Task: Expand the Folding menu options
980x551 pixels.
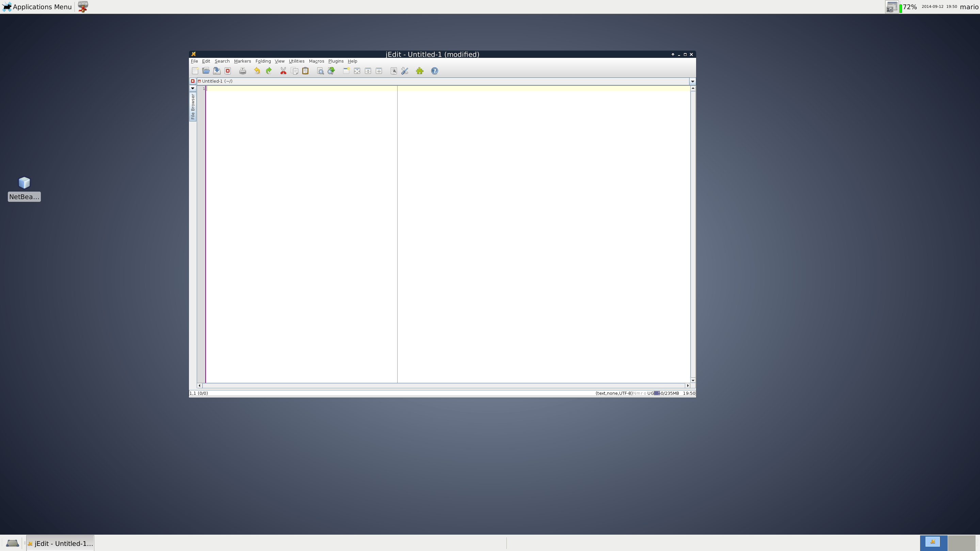Action: click(x=262, y=61)
